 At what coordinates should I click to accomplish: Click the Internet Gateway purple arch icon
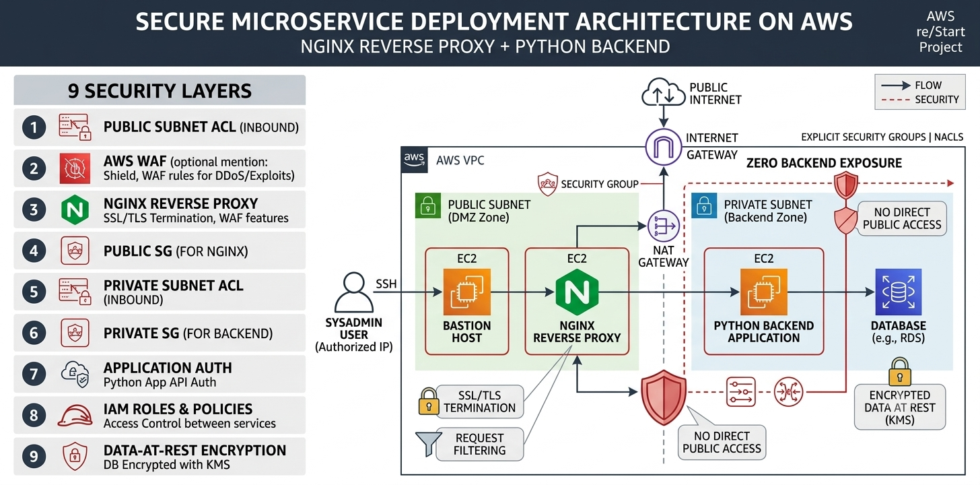(x=664, y=146)
